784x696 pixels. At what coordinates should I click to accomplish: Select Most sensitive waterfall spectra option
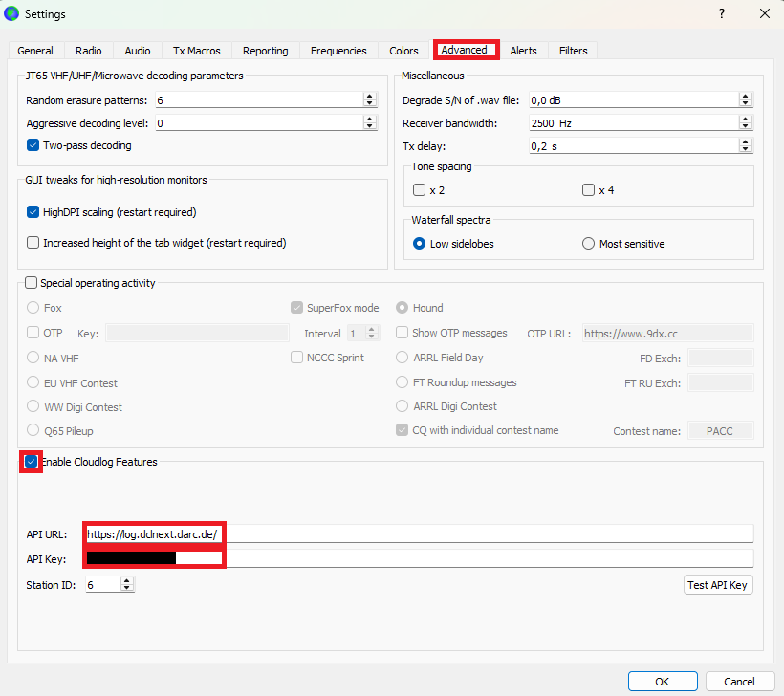[588, 244]
